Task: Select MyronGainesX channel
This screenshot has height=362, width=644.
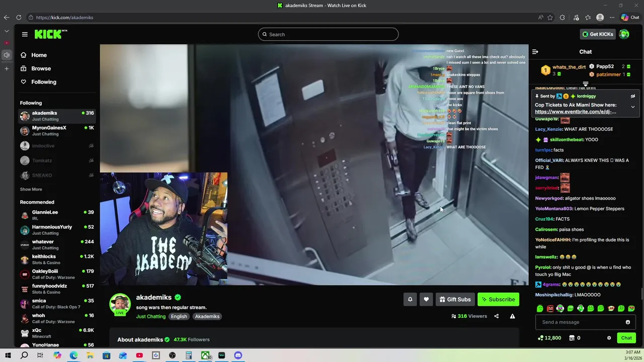Action: [56, 131]
